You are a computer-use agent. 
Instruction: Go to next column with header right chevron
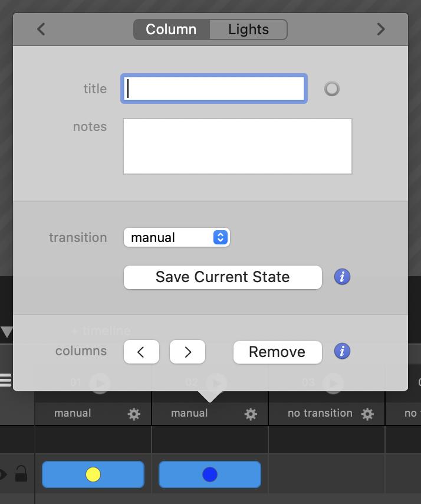[x=380, y=29]
